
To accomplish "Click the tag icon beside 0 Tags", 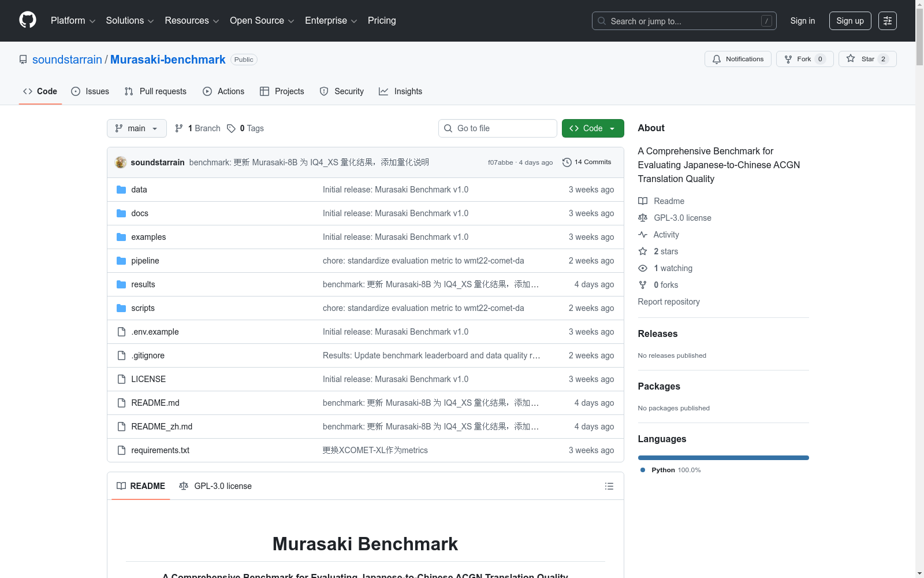I will [231, 128].
